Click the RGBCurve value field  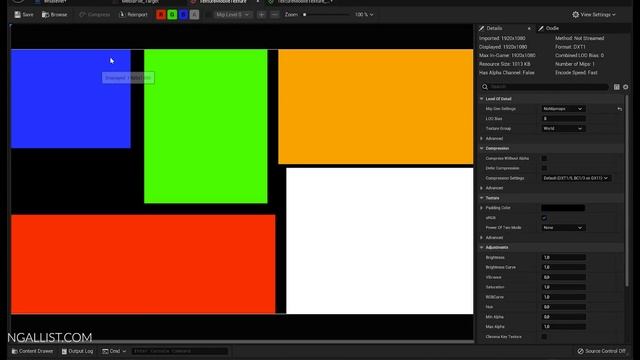pyautogui.click(x=563, y=297)
